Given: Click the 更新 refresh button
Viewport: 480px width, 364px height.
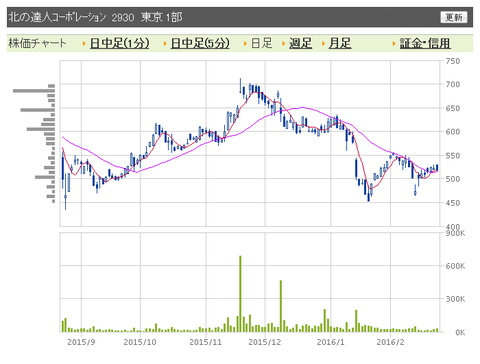Looking at the screenshot, I should [x=454, y=17].
